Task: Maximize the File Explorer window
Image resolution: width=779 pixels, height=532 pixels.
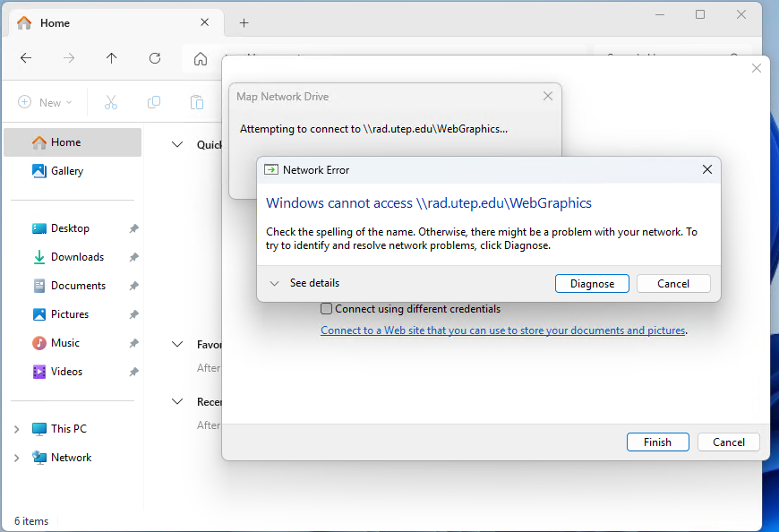Action: [x=700, y=15]
